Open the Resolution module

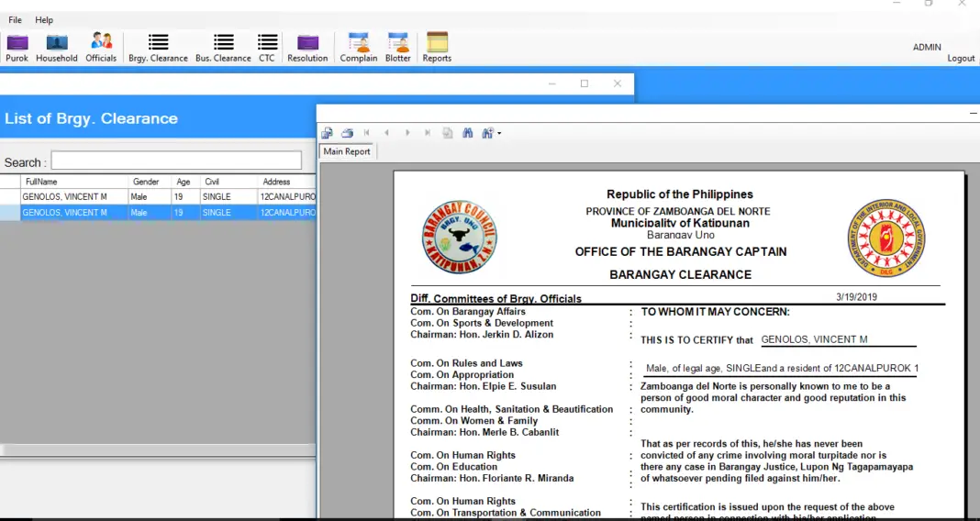pos(307,48)
